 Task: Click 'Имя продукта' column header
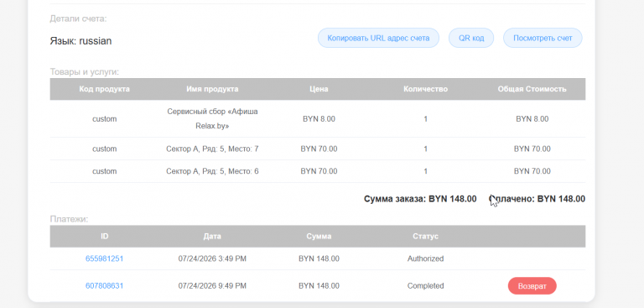point(212,89)
